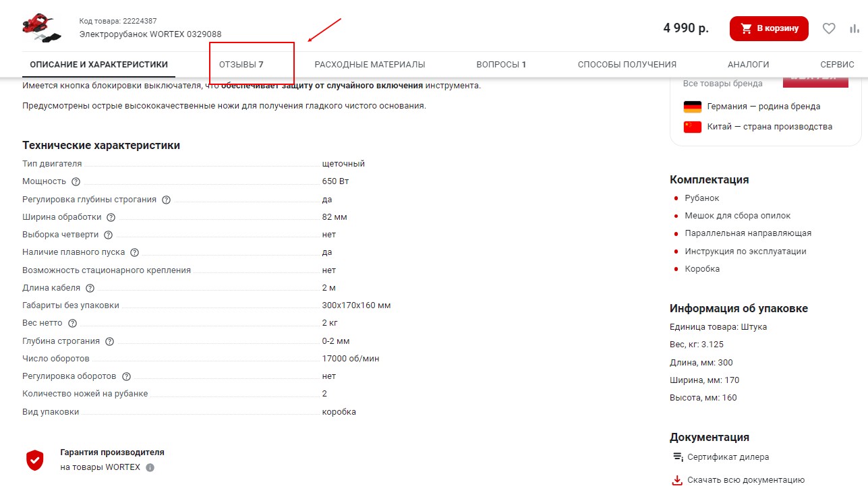
Task: Add product to favorites with heart icon
Action: (829, 28)
